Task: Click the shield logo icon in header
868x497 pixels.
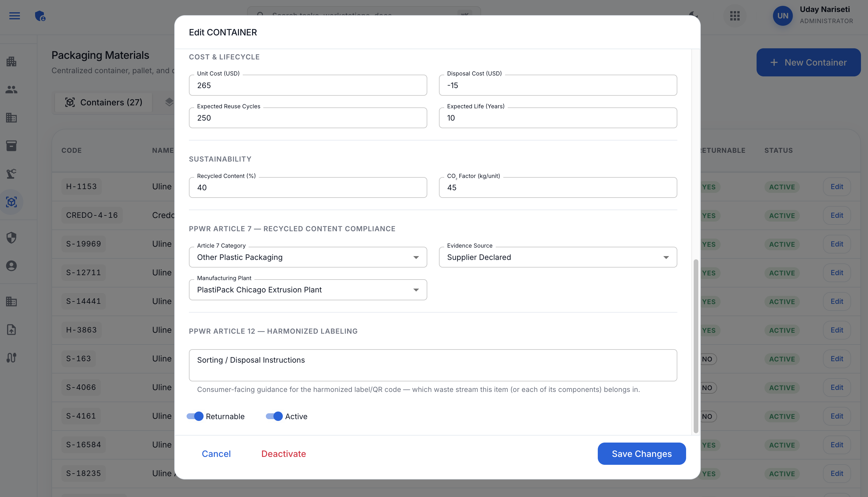Action: point(40,16)
